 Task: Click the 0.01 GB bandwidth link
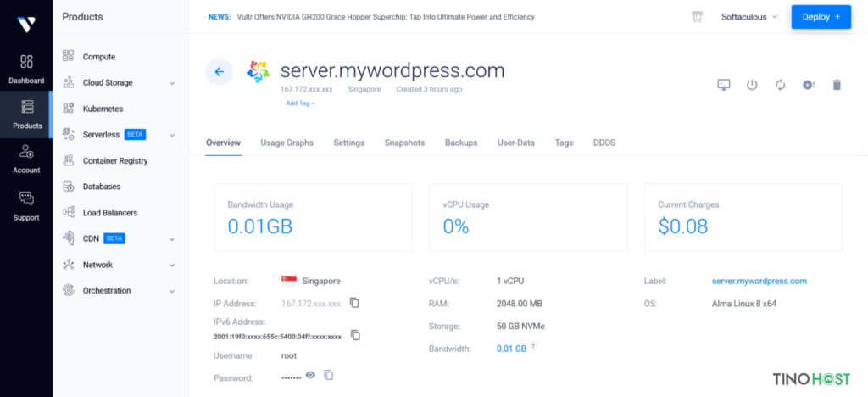[511, 349]
